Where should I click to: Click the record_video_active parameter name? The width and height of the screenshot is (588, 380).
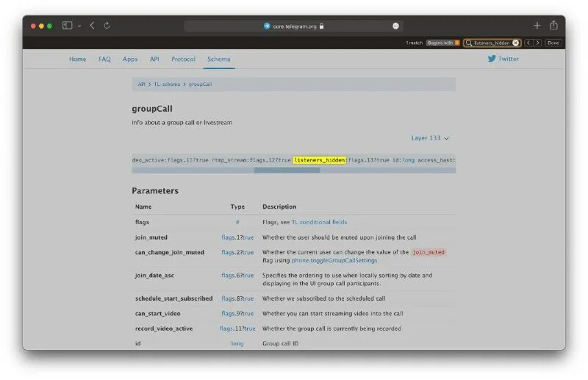coord(164,329)
